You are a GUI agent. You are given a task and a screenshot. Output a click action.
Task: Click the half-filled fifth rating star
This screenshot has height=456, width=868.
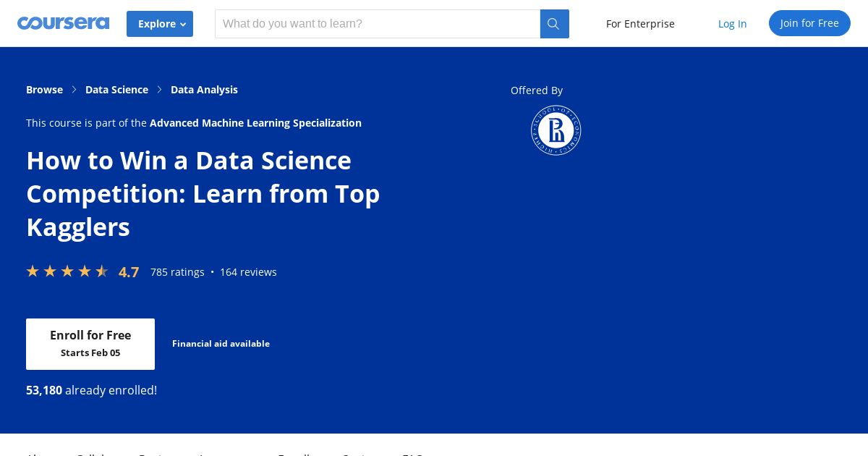click(x=102, y=271)
